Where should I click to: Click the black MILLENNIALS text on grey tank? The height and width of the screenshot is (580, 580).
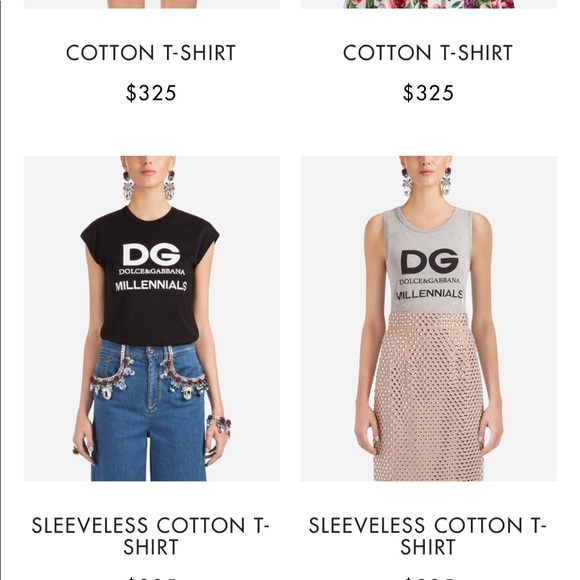[429, 294]
